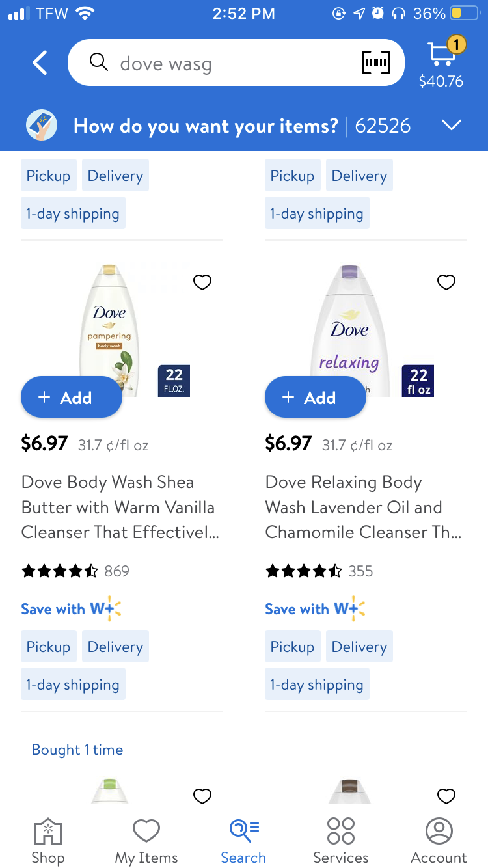
Task: Open Shop tab in bottom navigation
Action: [48, 839]
